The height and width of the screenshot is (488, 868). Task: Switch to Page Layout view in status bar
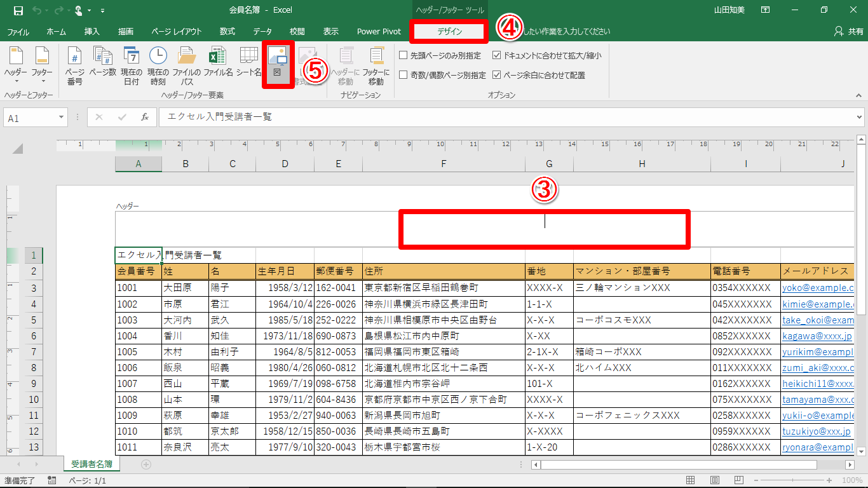point(715,480)
